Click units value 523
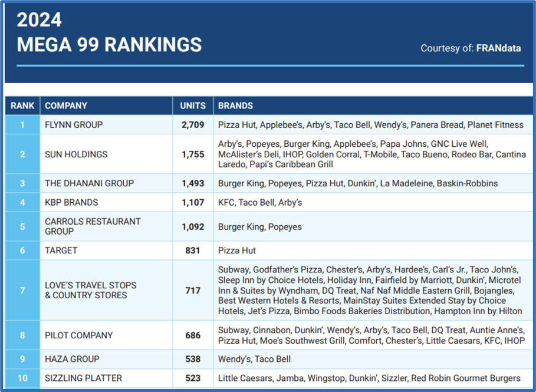Screen dimensions: 536x392 (x=193, y=378)
